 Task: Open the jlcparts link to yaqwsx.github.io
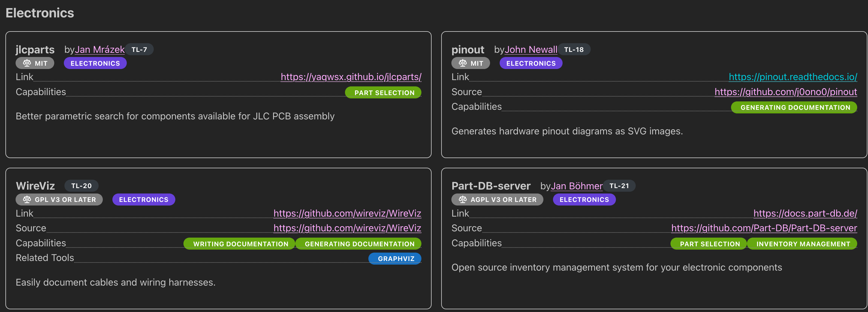click(351, 77)
